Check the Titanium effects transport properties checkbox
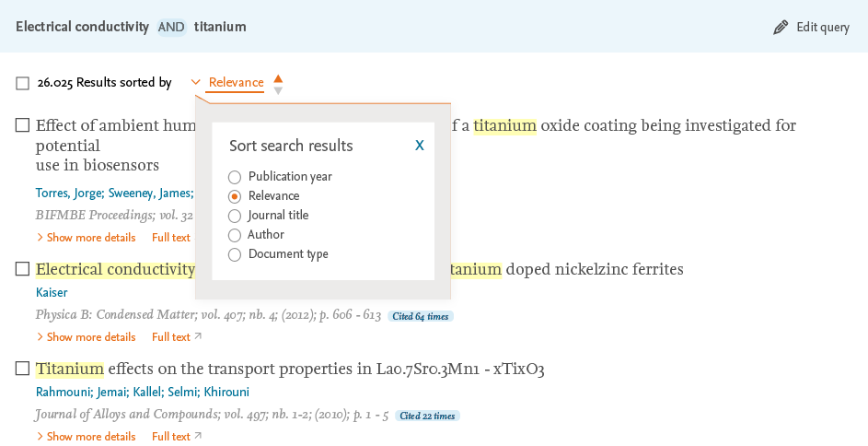This screenshot has height=446, width=868. [x=22, y=370]
